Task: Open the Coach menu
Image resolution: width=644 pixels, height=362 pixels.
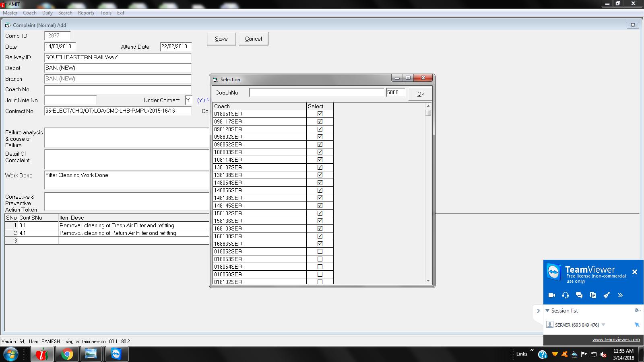Action: (30, 13)
